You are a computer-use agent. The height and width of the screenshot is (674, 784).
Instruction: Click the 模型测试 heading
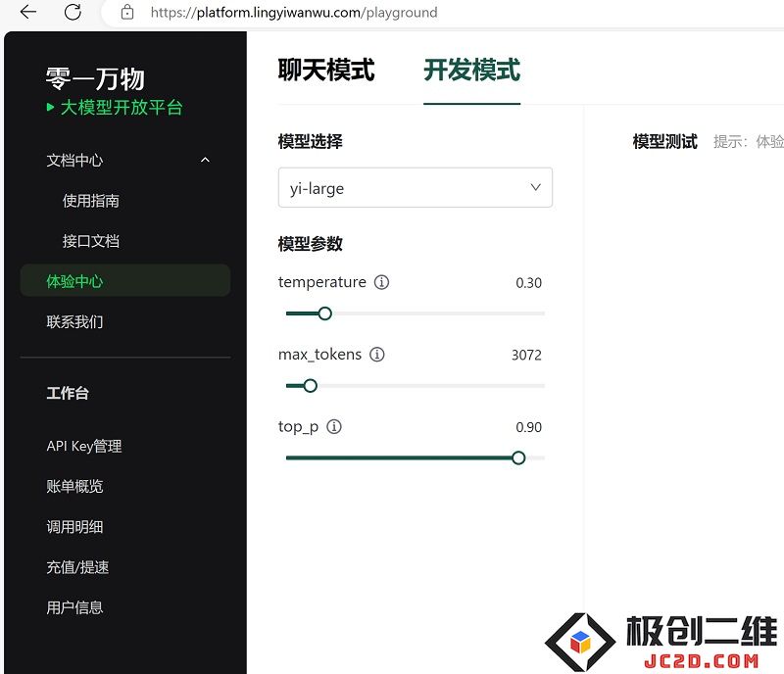664,141
